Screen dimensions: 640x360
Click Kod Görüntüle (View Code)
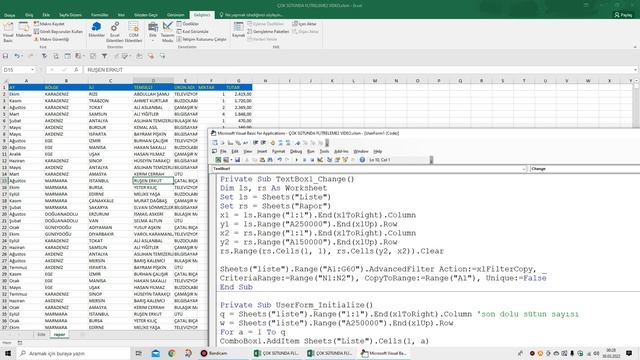pyautogui.click(x=193, y=31)
